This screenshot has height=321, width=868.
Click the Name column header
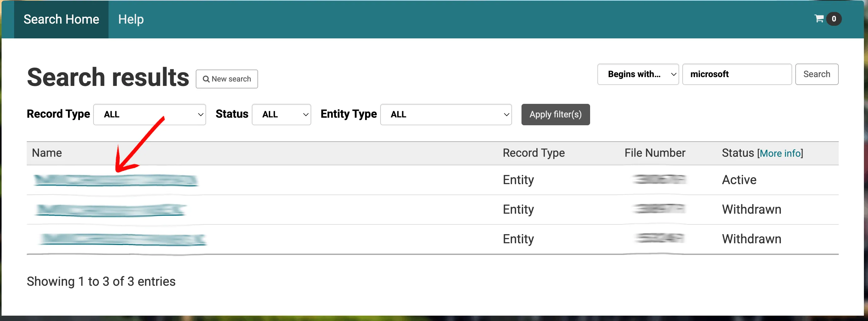[47, 153]
